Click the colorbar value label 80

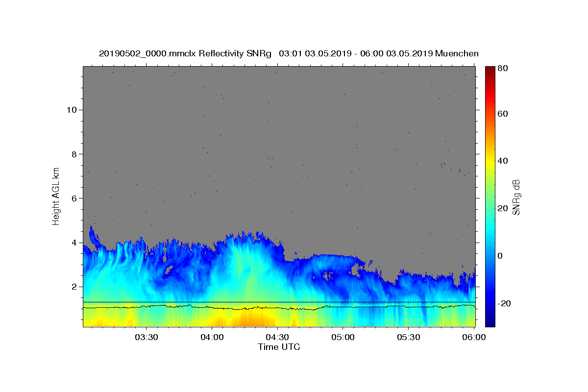pyautogui.click(x=502, y=68)
